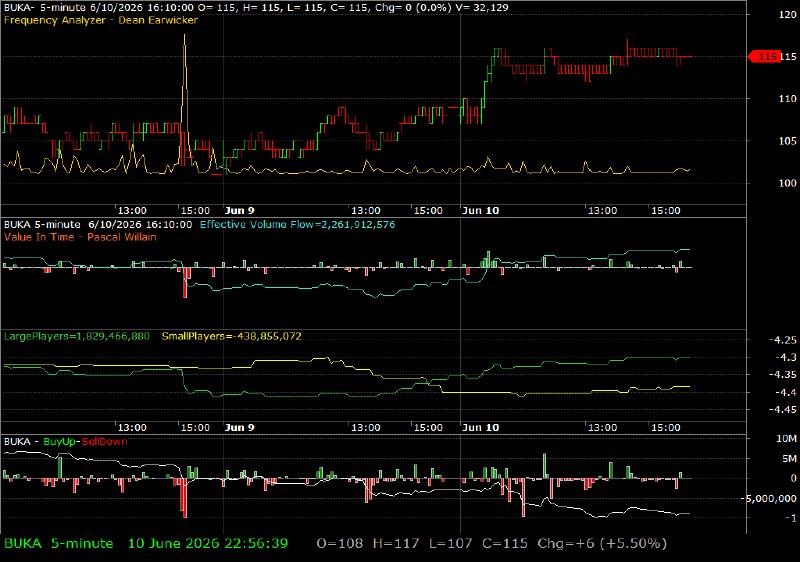
Task: Select the 'SmallPlayers=-438,855,072' legend
Action: pos(232,337)
